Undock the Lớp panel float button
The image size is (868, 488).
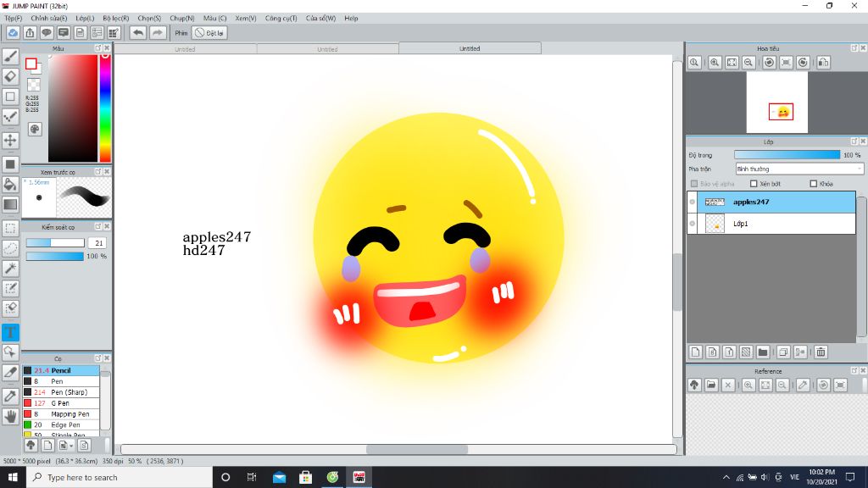[x=854, y=141]
